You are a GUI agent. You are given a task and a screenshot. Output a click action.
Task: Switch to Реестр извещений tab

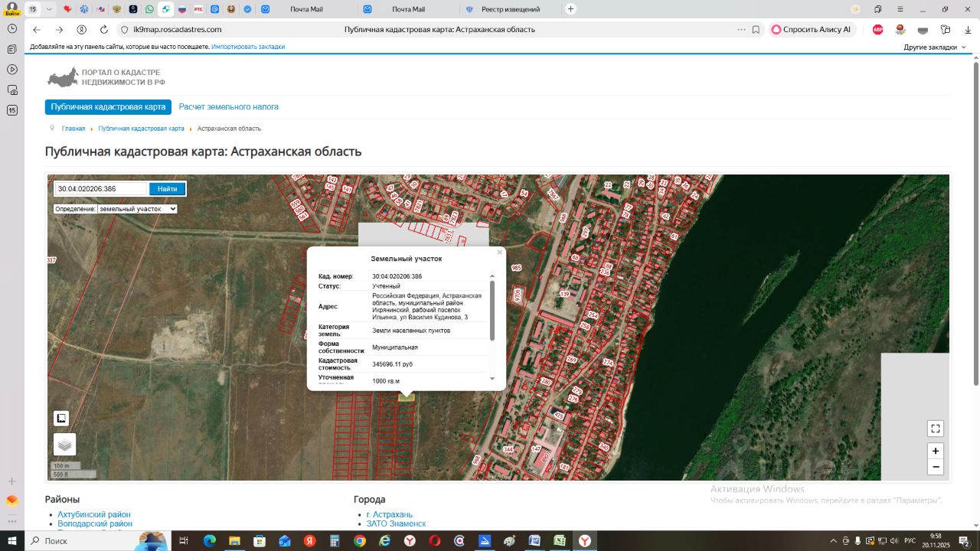coord(510,9)
